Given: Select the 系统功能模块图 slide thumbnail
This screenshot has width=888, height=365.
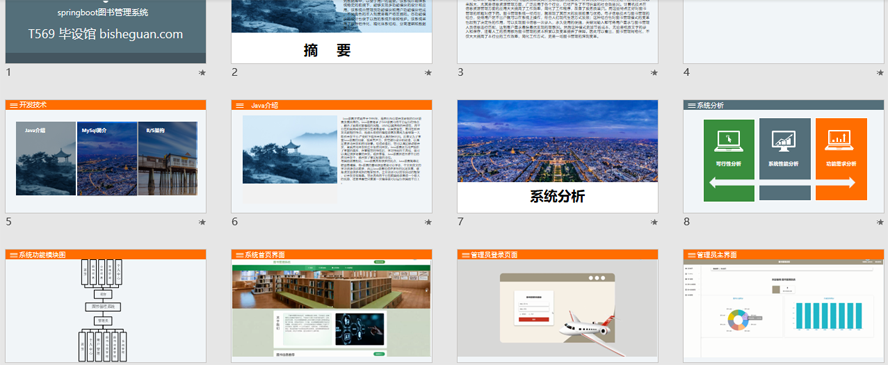Looking at the screenshot, I should [x=106, y=306].
